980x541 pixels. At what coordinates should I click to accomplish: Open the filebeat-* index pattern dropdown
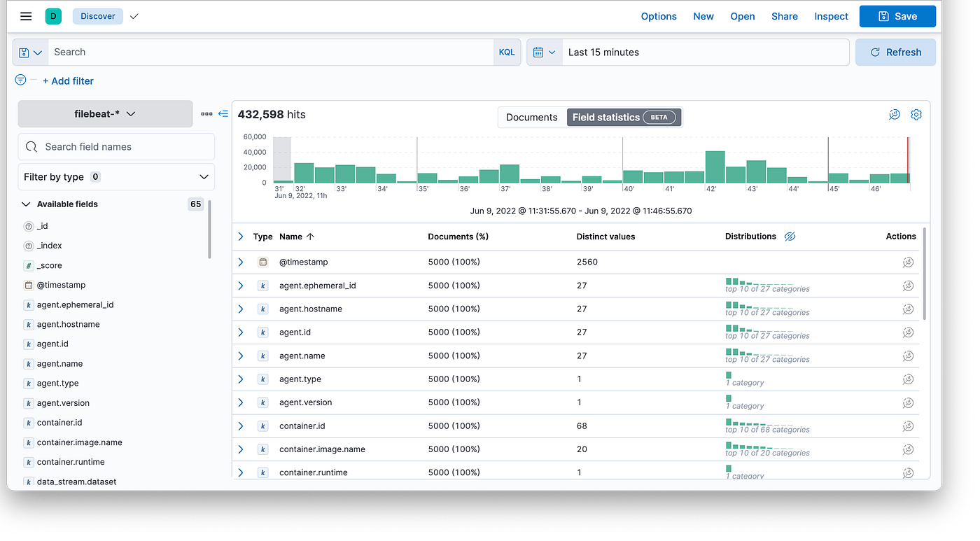click(x=105, y=113)
